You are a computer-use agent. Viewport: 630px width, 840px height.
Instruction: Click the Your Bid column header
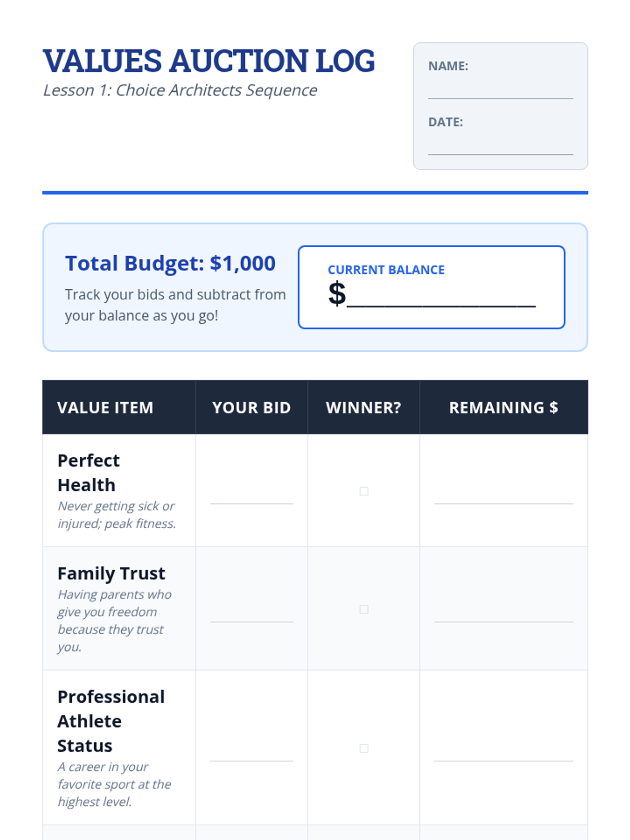(x=251, y=407)
